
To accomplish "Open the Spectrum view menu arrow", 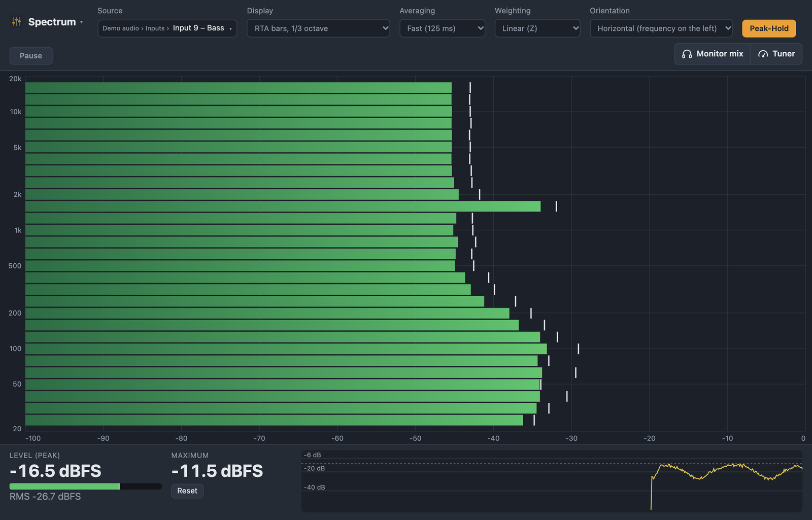I will 81,22.
